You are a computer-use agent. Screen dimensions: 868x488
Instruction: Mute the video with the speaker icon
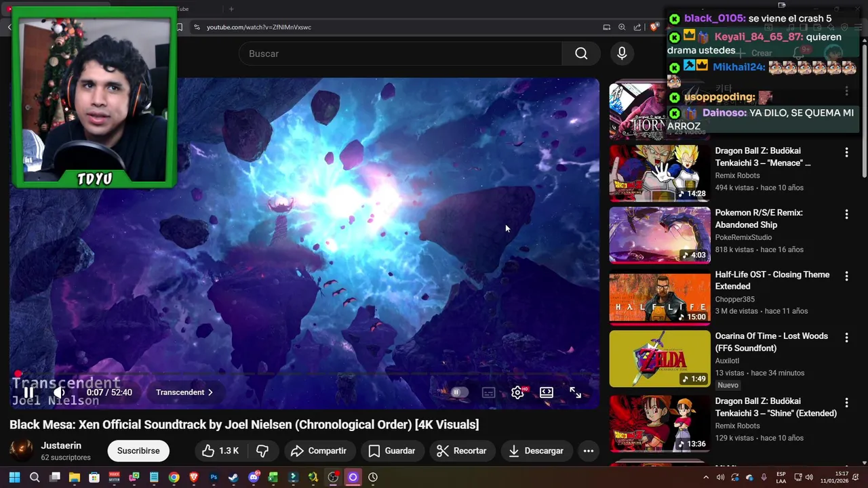tap(60, 392)
